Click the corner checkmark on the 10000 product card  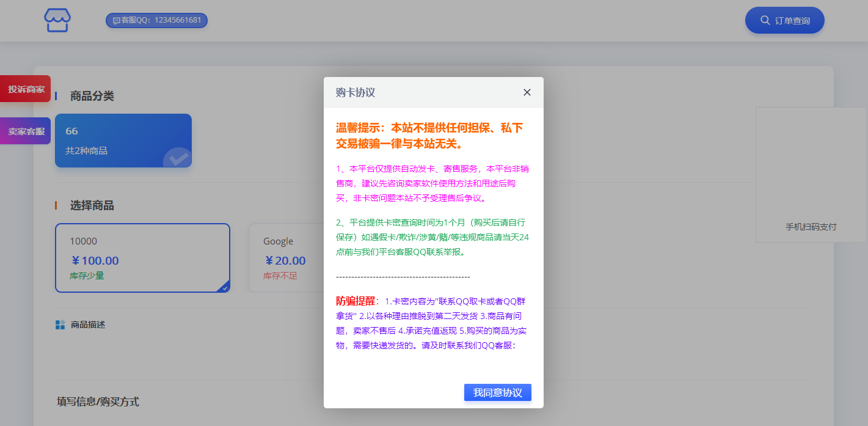point(224,287)
